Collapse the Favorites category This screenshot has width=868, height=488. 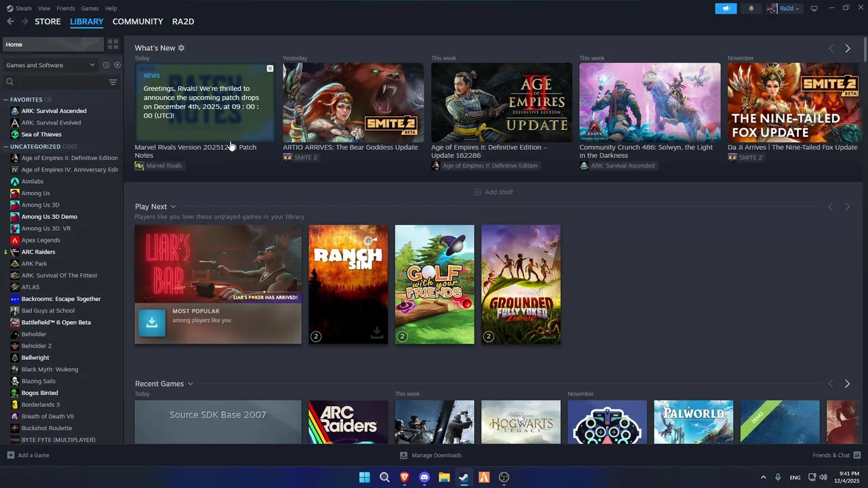coord(6,100)
